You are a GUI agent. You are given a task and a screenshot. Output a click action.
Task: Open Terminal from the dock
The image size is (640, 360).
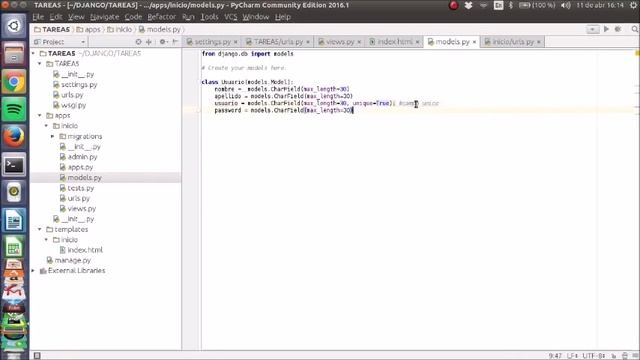click(14, 165)
